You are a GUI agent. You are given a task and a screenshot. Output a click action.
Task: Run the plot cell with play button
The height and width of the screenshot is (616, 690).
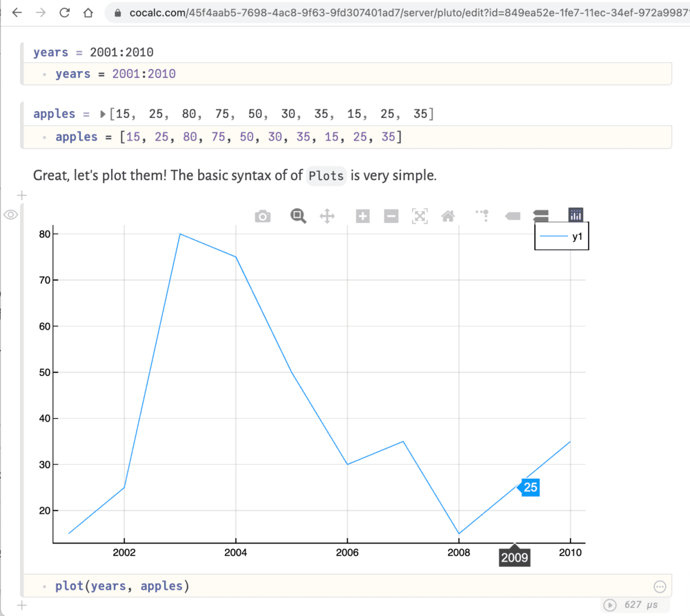point(610,605)
